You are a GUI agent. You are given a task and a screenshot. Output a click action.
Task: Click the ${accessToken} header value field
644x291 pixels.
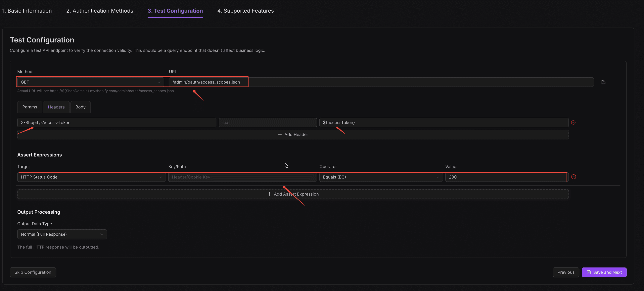[x=444, y=122]
